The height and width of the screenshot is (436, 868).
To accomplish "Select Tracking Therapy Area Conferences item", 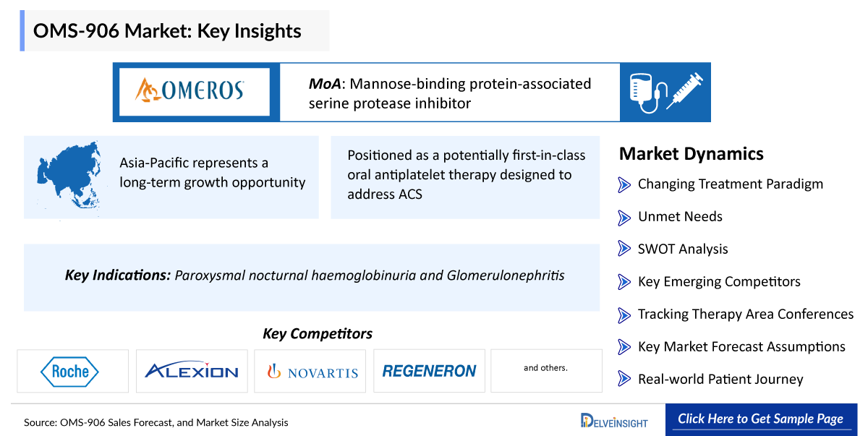I will (x=745, y=314).
